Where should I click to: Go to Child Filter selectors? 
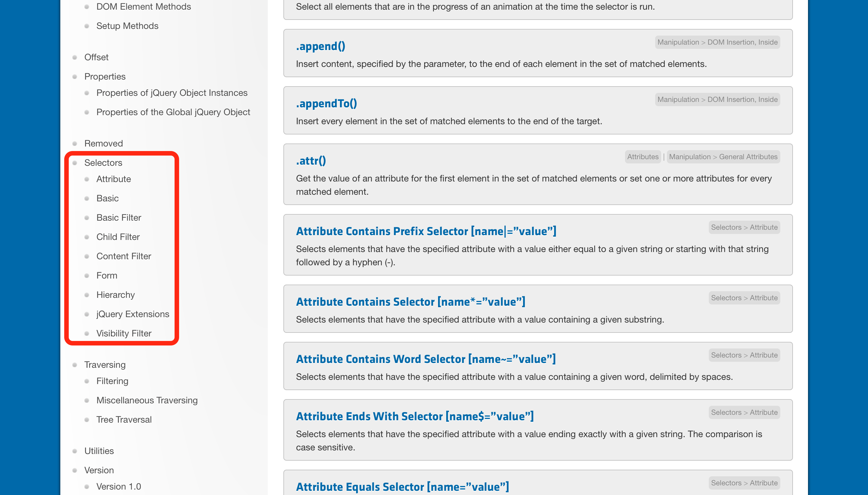click(x=118, y=237)
